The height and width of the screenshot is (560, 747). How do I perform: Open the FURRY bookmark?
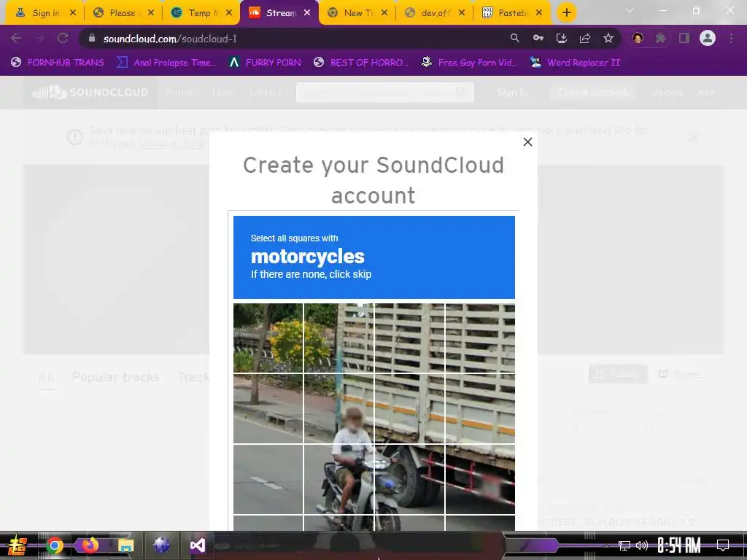tap(265, 63)
